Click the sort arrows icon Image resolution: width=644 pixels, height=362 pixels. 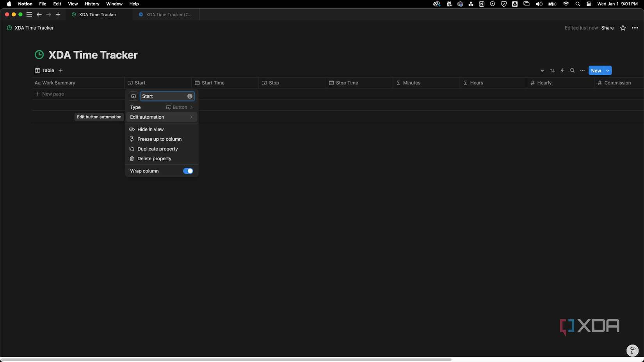552,71
